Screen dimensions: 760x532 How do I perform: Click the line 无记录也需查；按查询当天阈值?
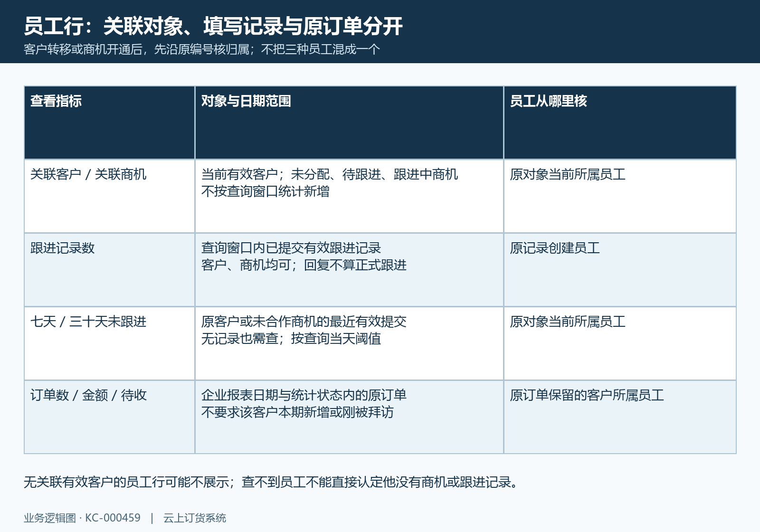coord(291,339)
